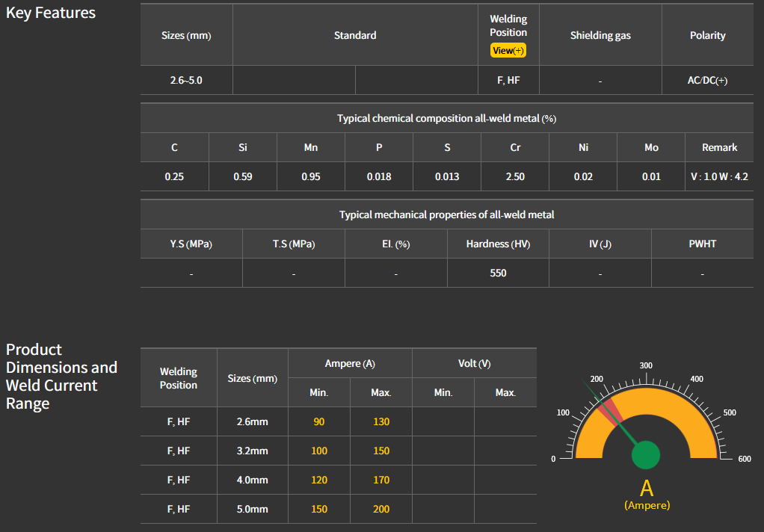Click the Shielding gas column header
The height and width of the screenshot is (532, 764).
600,35
